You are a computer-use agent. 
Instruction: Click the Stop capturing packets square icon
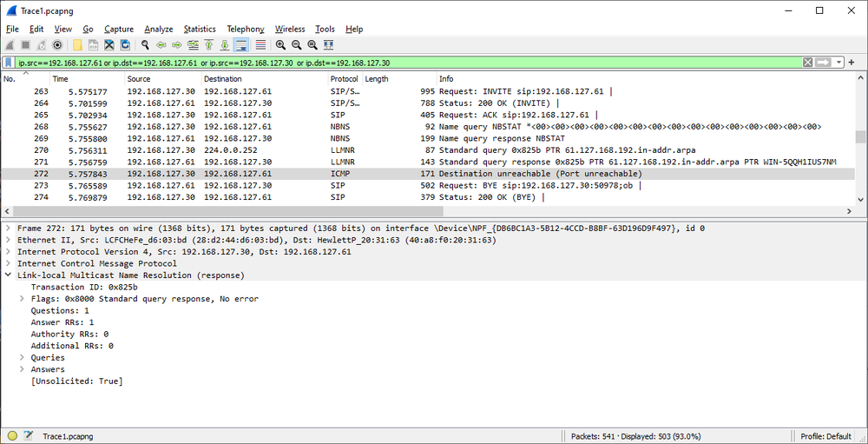coord(25,45)
